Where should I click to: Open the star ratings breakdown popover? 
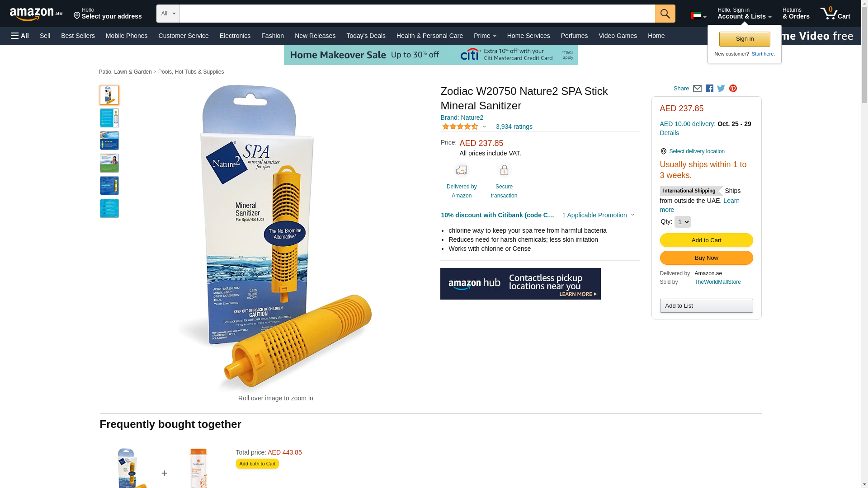tap(464, 127)
